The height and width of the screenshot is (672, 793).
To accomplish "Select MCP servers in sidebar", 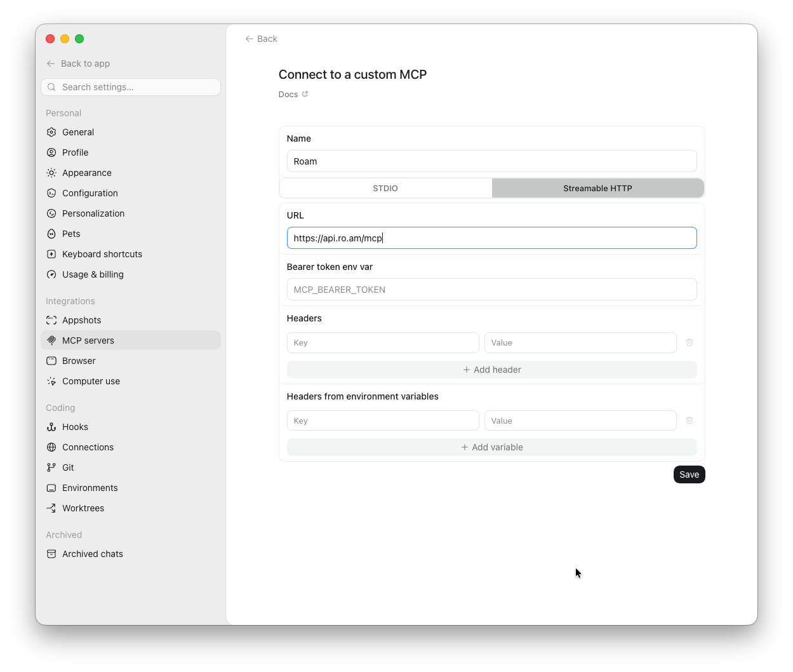I will 131,340.
